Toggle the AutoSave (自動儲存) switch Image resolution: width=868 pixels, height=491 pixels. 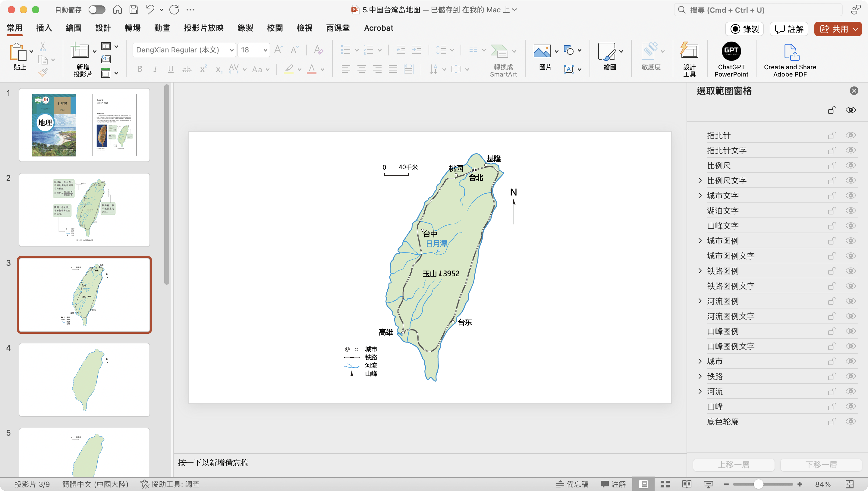97,10
